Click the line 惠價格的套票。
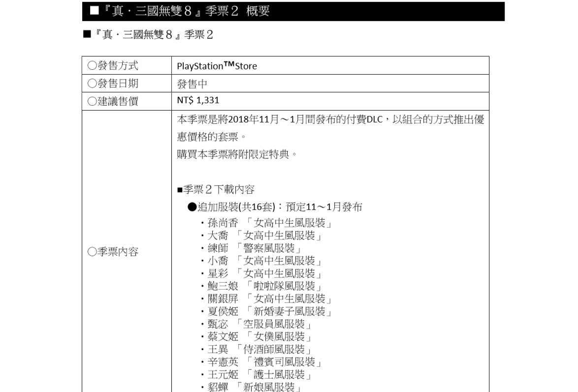The height and width of the screenshot is (392, 578). pos(211,137)
